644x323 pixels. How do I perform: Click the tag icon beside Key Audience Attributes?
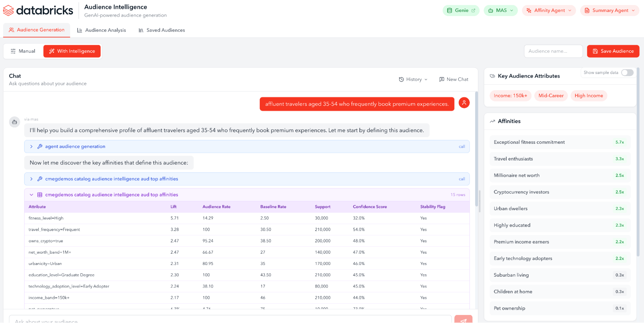click(x=492, y=76)
